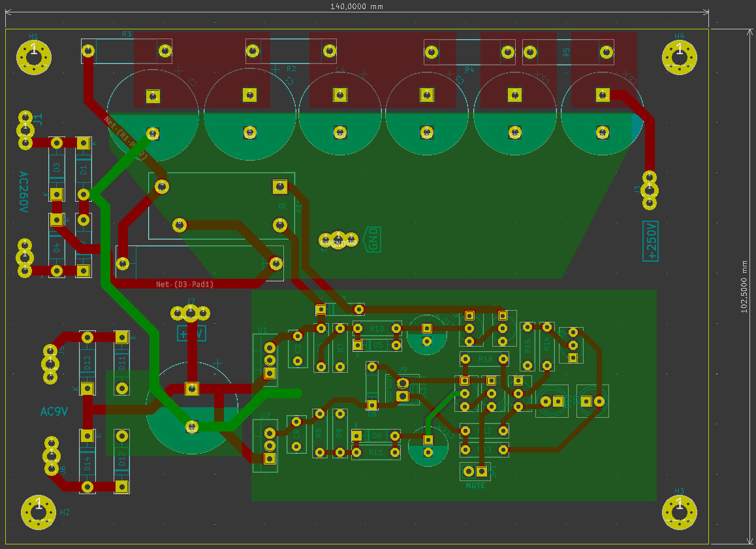Click diode D1 label
This screenshot has height=549, width=756.
[x=84, y=170]
